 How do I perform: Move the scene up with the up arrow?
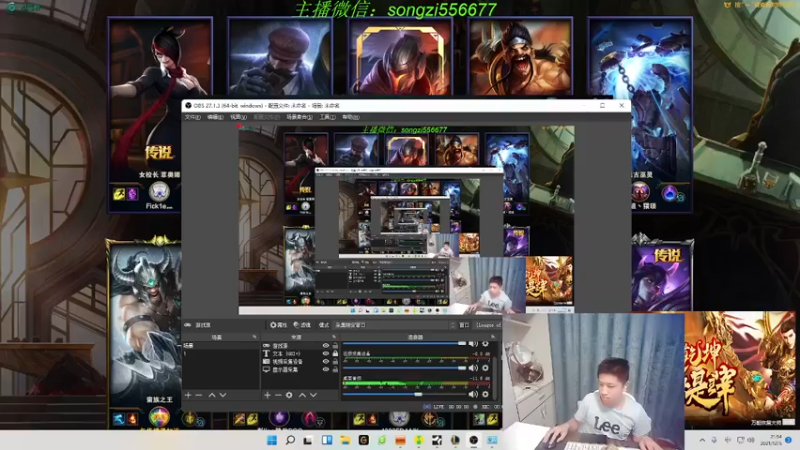212,395
